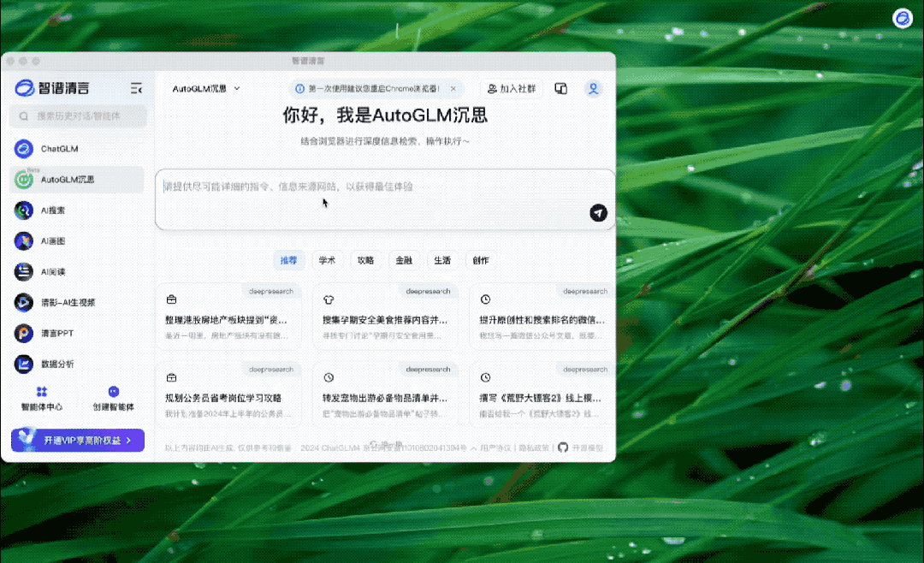
Task: Click the clock icon on 提升原创性 card
Action: pos(485,299)
